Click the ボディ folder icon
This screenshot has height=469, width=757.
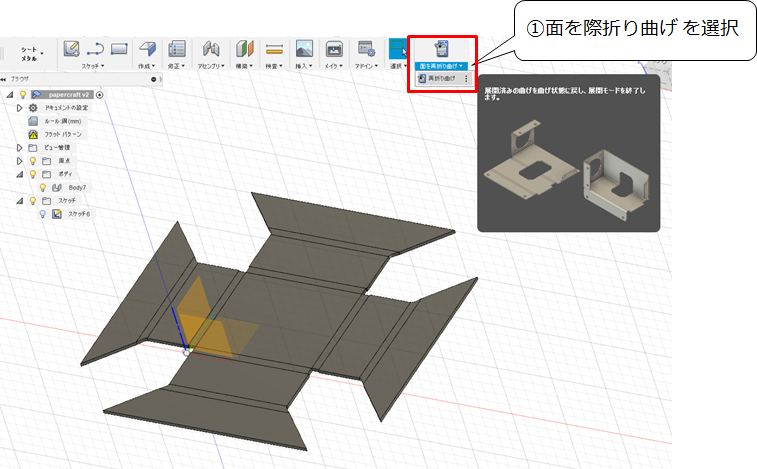coord(46,174)
